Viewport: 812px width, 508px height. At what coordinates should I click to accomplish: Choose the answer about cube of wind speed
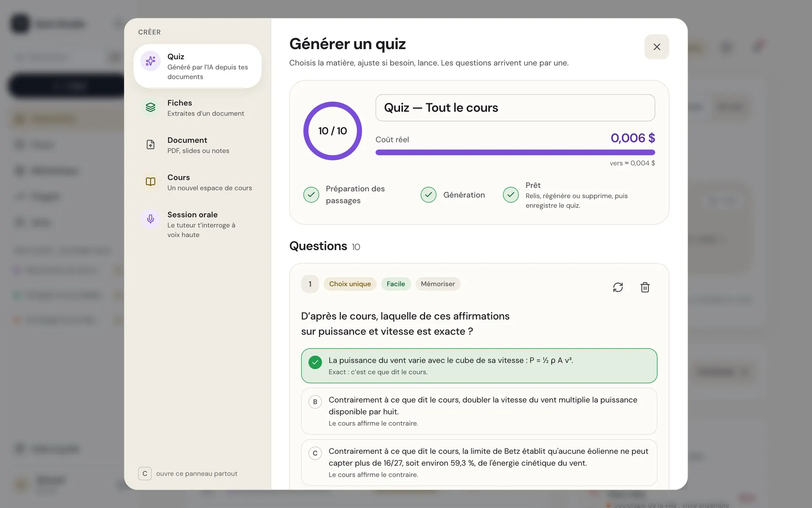[479, 366]
